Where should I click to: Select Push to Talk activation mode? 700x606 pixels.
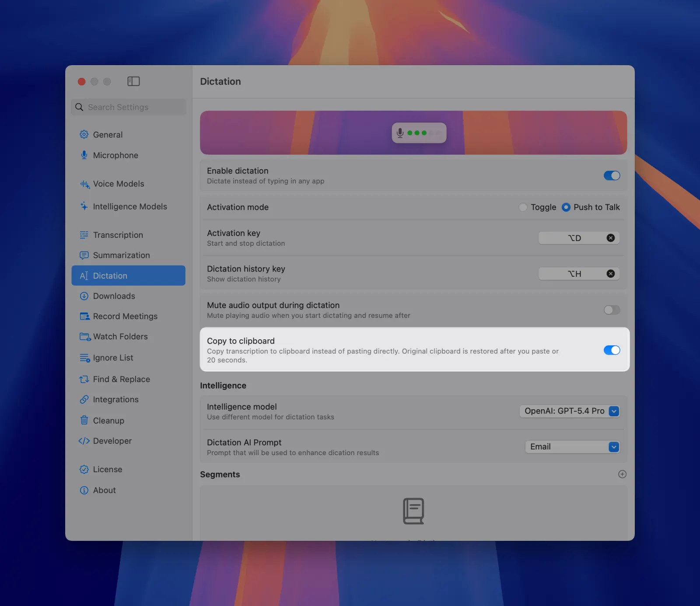pos(566,207)
